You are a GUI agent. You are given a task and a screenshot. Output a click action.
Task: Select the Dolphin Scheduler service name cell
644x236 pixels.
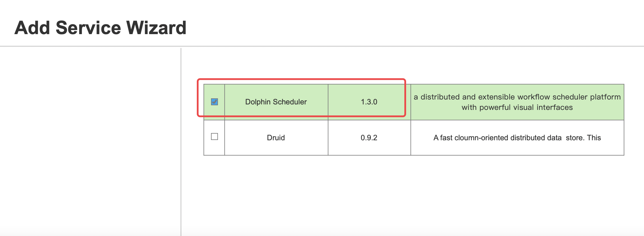[x=276, y=102]
